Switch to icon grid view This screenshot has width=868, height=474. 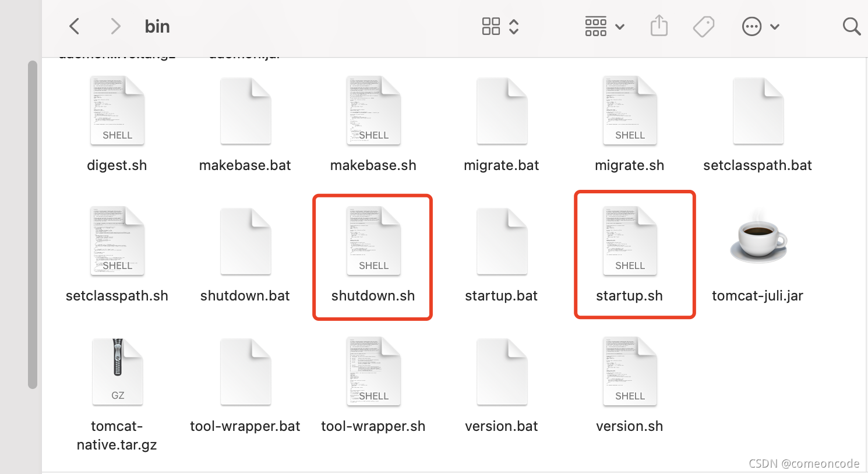point(491,26)
